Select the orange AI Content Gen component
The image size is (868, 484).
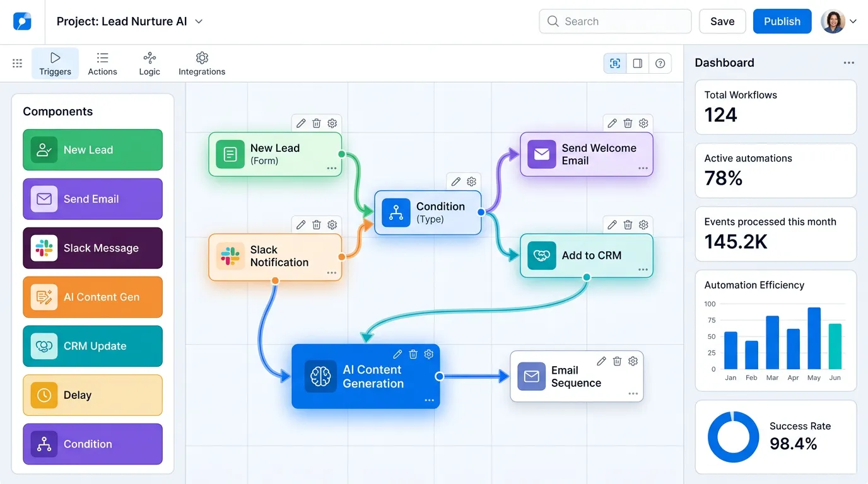coord(93,297)
